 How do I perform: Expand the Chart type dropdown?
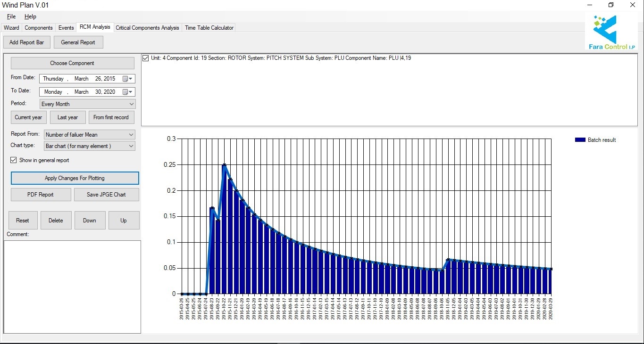pos(131,146)
